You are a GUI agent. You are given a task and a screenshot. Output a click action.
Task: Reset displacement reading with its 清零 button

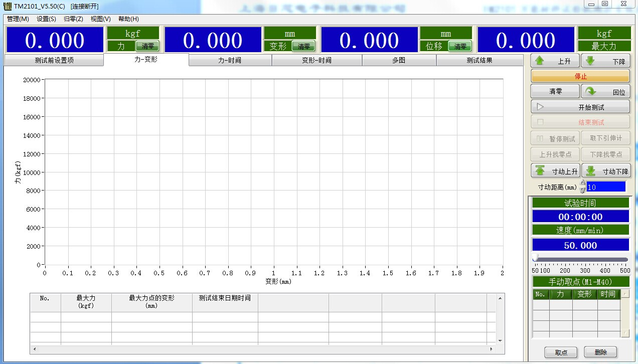(460, 46)
